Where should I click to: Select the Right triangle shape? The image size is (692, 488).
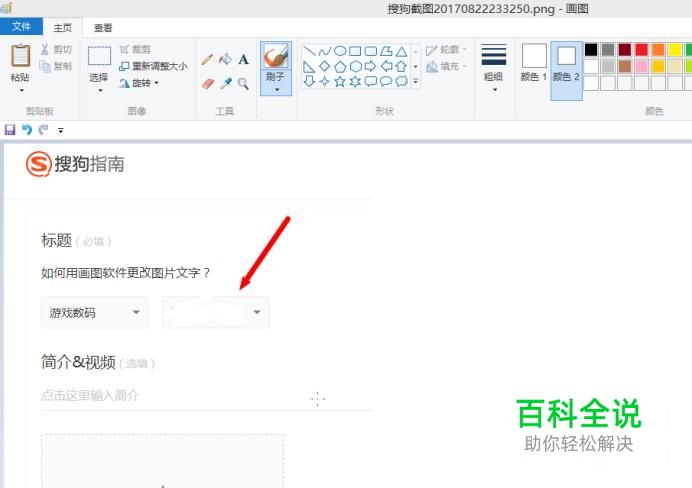[x=309, y=67]
